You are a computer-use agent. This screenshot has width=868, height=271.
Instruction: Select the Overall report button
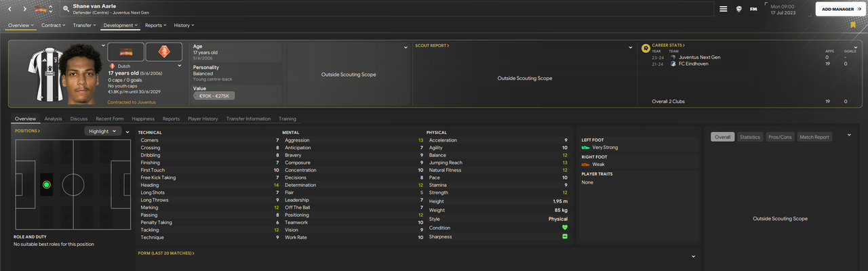[x=723, y=137]
